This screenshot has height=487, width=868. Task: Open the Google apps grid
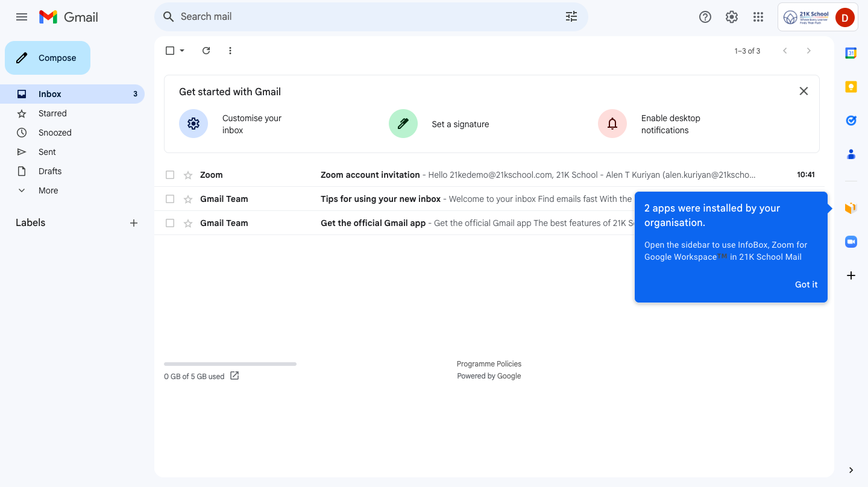[758, 17]
